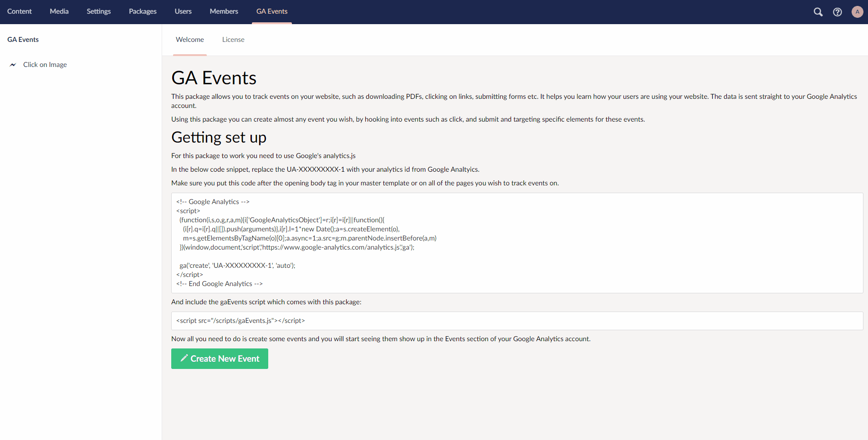
Task: Click the GA Events sidebar heading
Action: tap(23, 40)
